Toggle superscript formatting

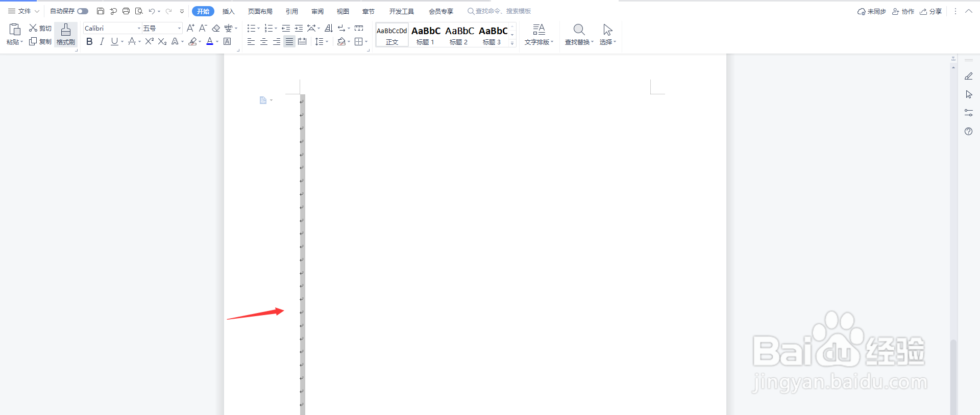[149, 41]
